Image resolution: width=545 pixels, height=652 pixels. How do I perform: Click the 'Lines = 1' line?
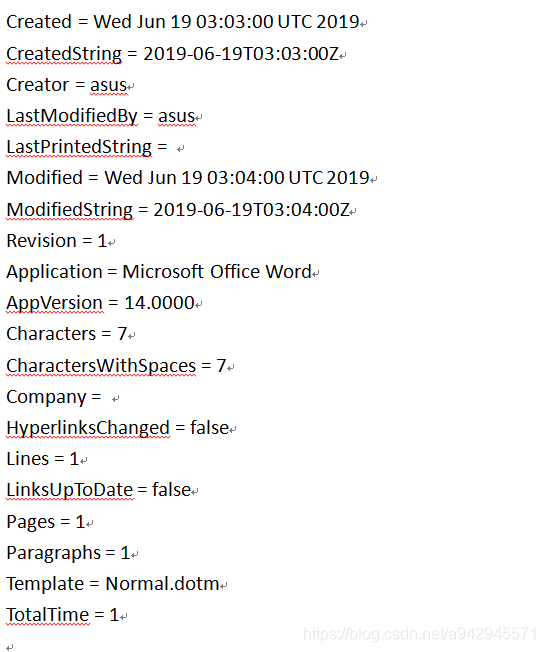coord(43,459)
